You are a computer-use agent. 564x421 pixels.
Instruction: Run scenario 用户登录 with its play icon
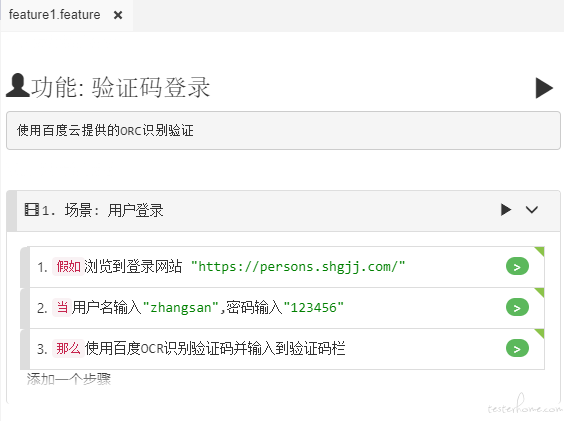pos(506,209)
